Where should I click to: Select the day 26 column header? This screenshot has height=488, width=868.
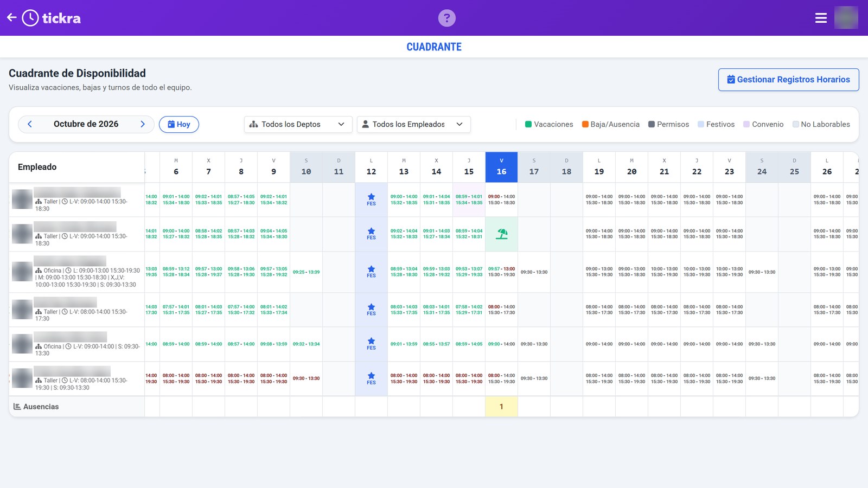pyautogui.click(x=827, y=167)
